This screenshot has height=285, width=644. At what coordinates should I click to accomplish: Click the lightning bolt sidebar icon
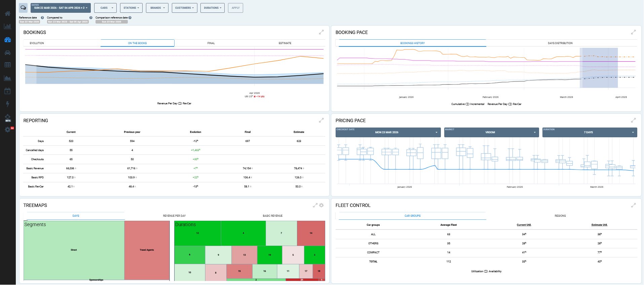7,104
